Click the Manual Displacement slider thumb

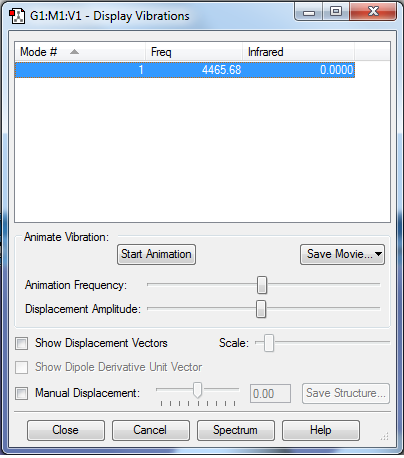click(x=198, y=390)
